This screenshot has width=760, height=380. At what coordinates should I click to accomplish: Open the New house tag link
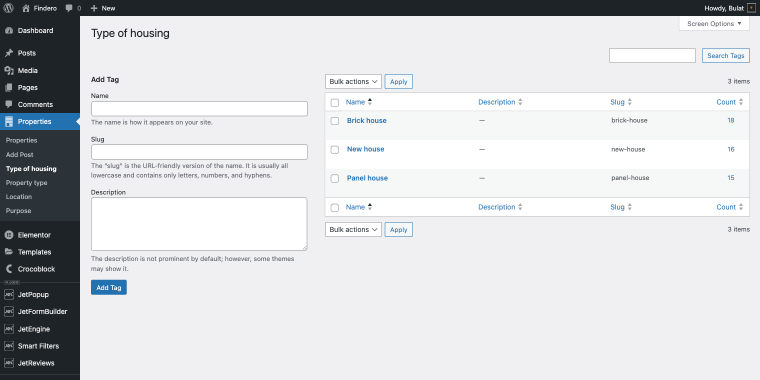coord(365,149)
